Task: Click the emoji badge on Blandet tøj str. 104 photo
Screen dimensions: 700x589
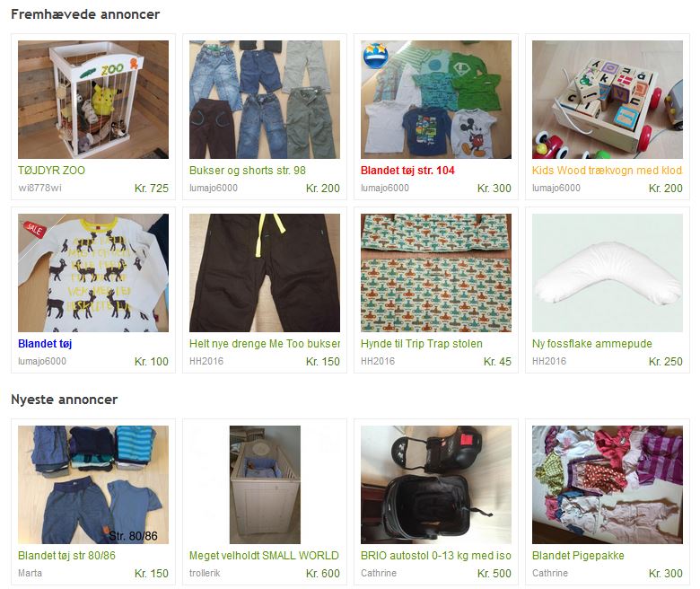Action: 375,56
